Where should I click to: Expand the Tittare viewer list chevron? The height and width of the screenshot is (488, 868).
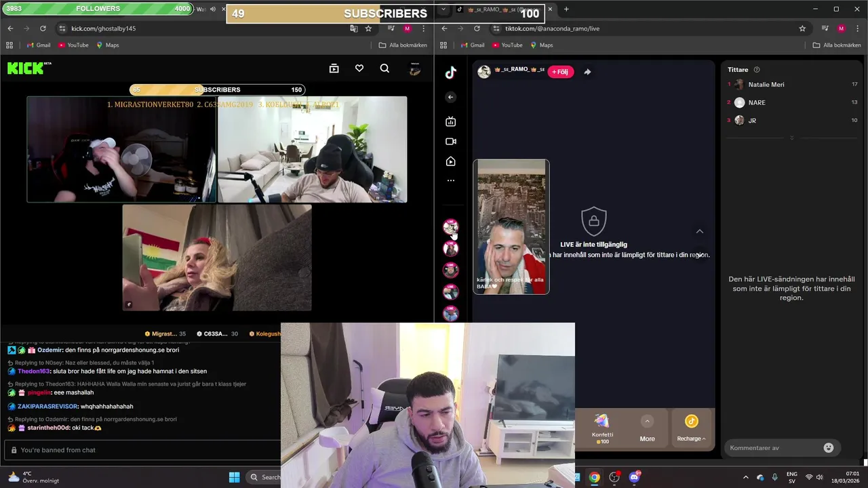tap(791, 138)
